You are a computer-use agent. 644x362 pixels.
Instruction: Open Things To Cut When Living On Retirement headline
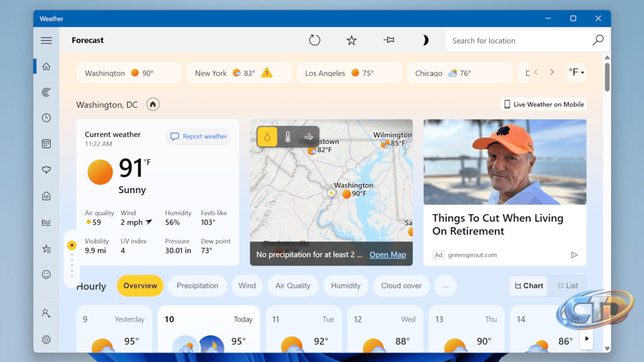pyautogui.click(x=498, y=224)
